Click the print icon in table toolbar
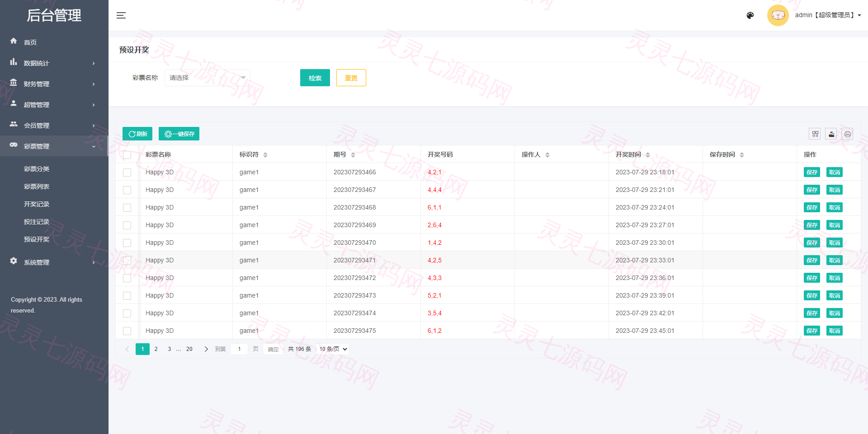This screenshot has width=868, height=434. (x=848, y=134)
